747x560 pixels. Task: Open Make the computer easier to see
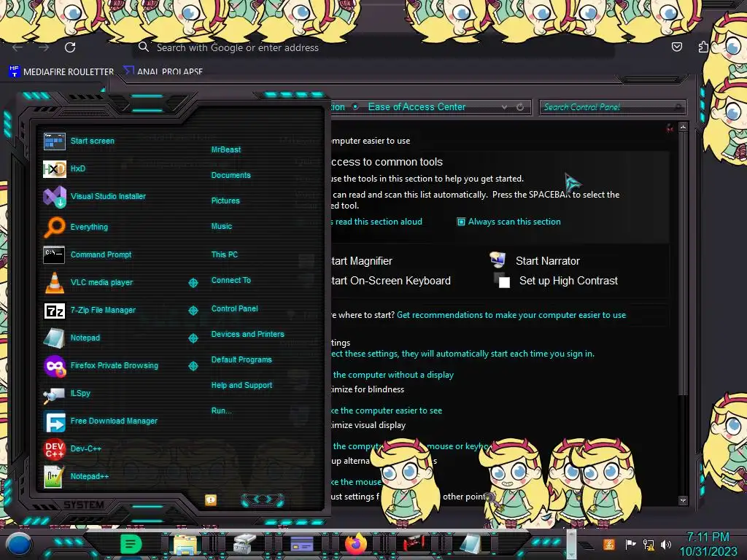387,411
